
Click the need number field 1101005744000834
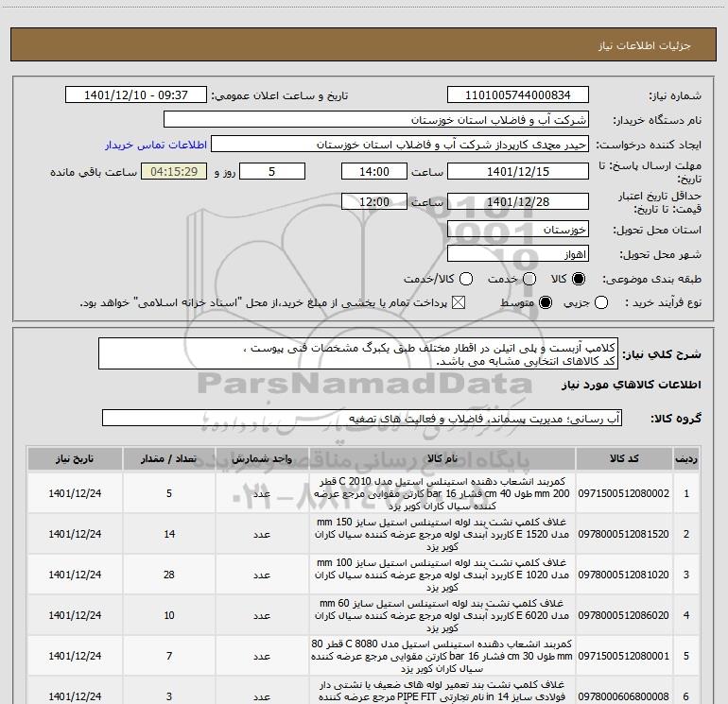[518, 95]
